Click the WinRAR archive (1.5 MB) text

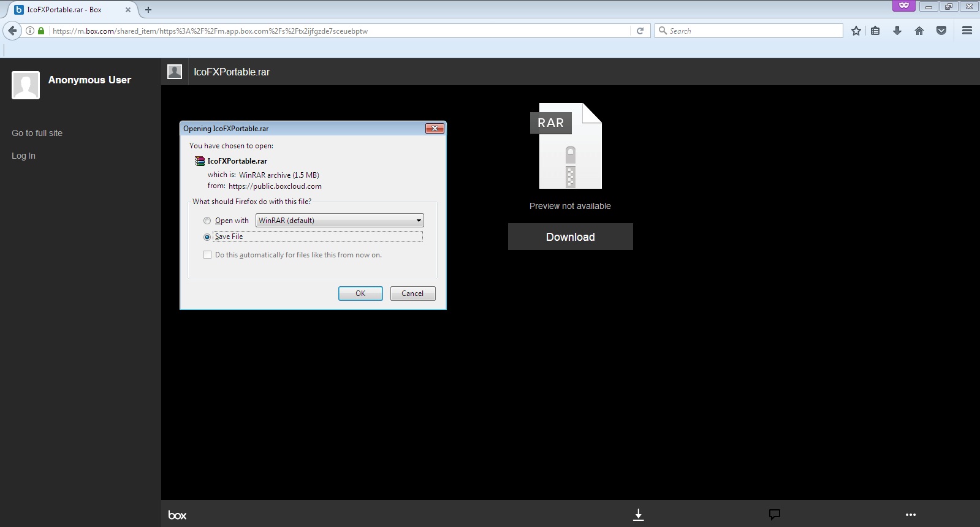[x=279, y=175]
